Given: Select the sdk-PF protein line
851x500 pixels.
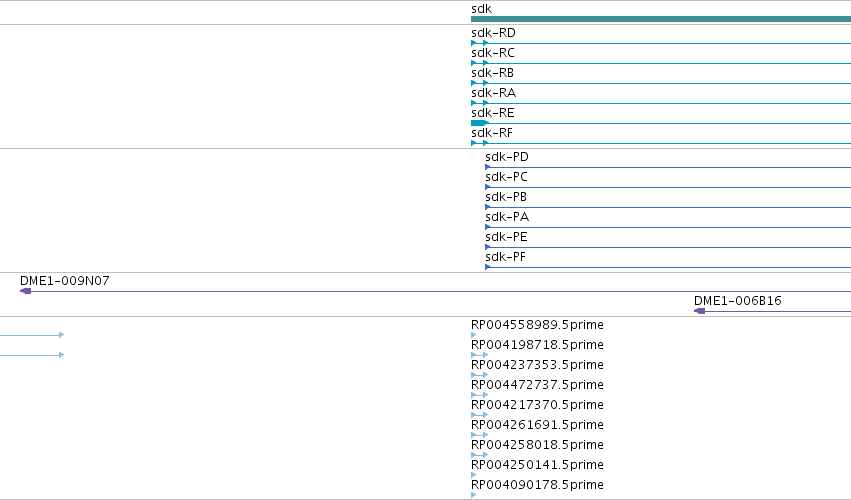Looking at the screenshot, I should pos(668,267).
